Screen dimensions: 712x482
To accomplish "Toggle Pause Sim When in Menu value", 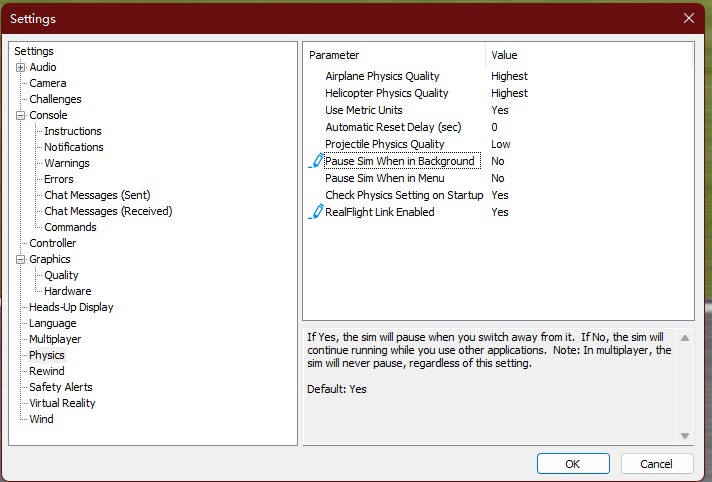I will (498, 178).
